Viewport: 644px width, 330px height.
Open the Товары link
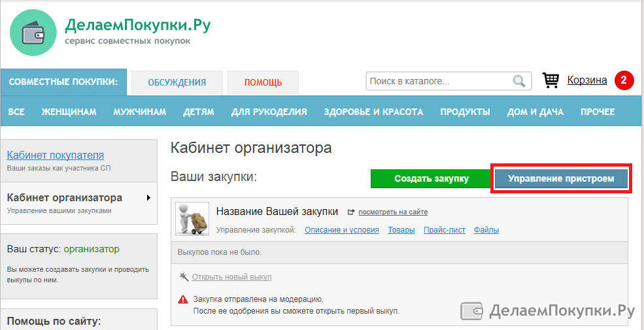coord(401,230)
